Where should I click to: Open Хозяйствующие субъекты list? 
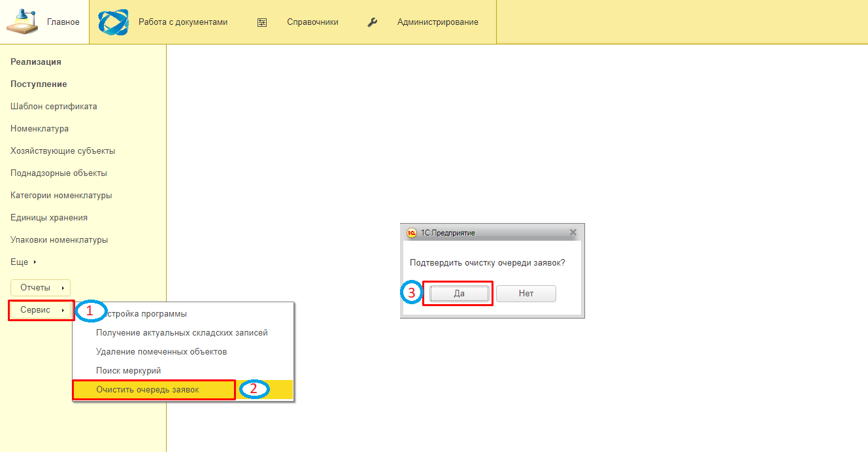coord(63,151)
